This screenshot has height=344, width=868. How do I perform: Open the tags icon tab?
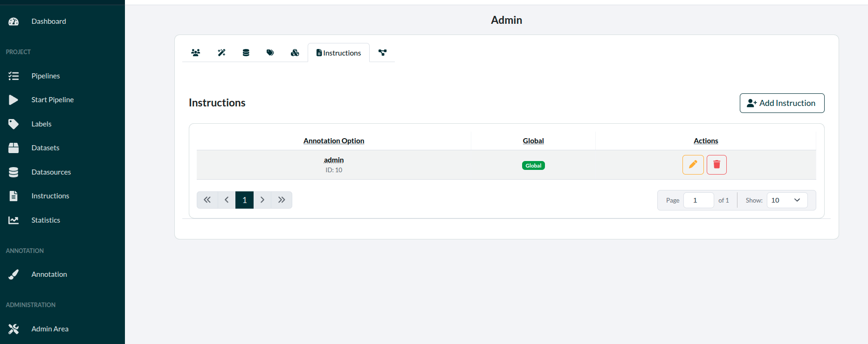tap(270, 53)
